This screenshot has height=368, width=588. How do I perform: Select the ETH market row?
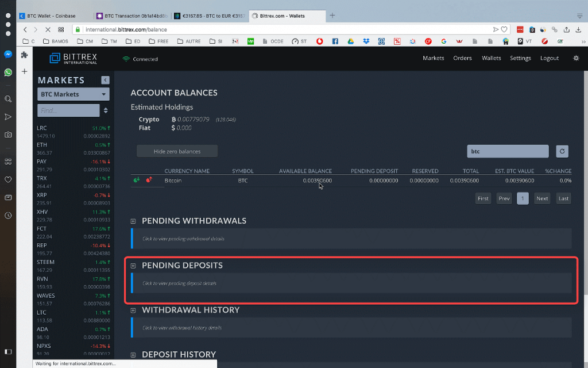click(73, 149)
